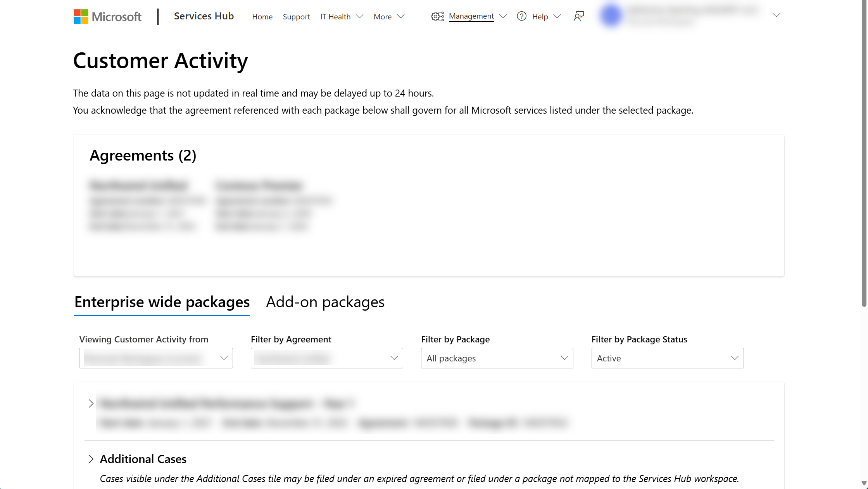Open the Filter by Agreement dropdown
Image resolution: width=868 pixels, height=489 pixels.
tap(327, 358)
